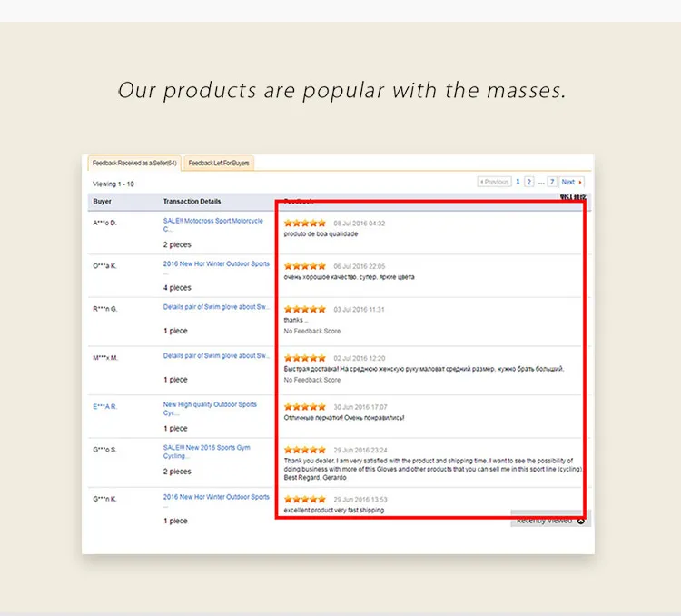Open New High quality Outdoor Sports Cyc link
Viewport: 681px width, 616px height.
210,409
